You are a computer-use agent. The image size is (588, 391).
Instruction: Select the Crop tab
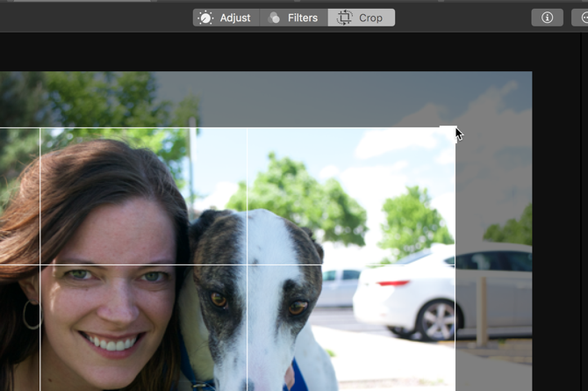point(361,18)
